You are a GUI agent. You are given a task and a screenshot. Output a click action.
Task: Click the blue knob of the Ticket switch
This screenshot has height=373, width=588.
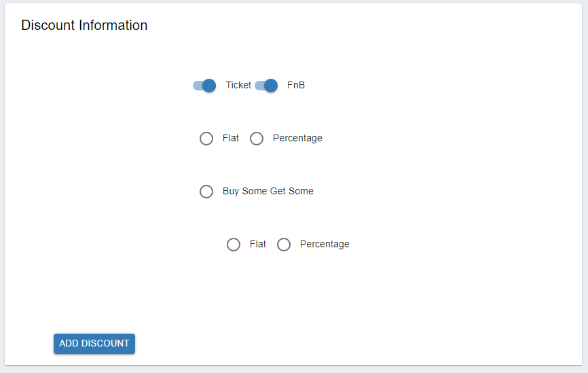tap(209, 86)
